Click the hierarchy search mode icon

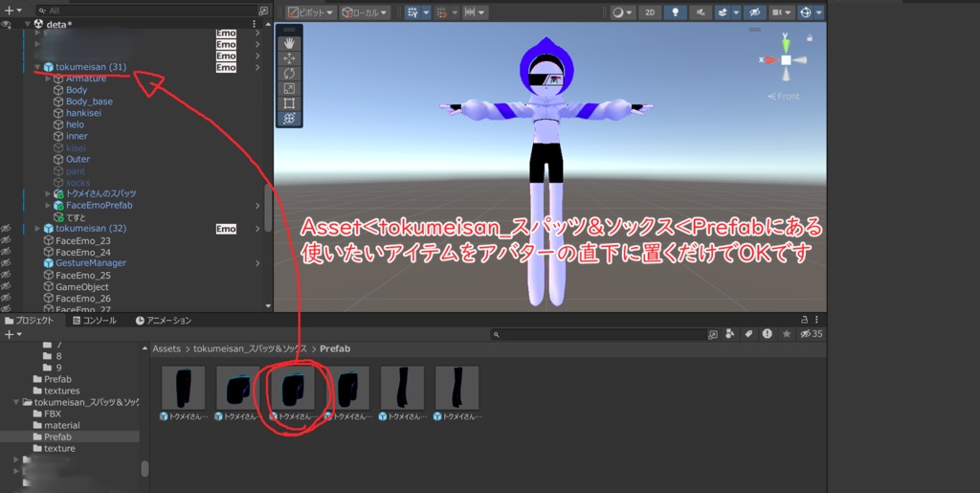click(263, 11)
